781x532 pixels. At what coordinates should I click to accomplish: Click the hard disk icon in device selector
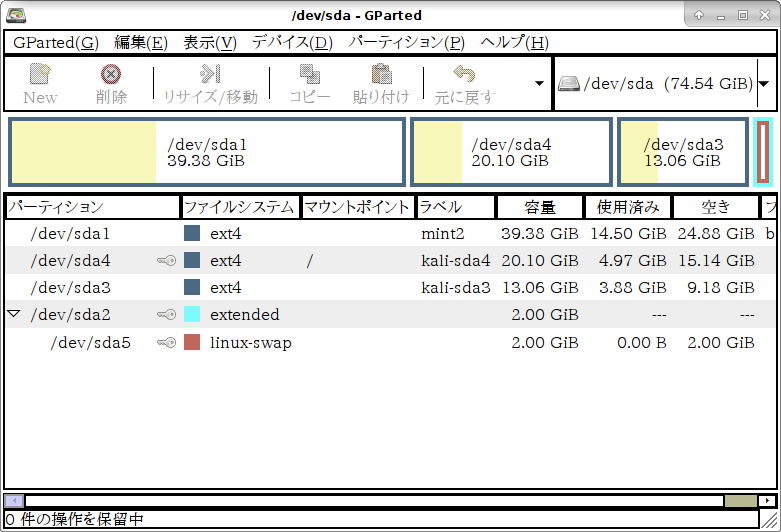(569, 83)
